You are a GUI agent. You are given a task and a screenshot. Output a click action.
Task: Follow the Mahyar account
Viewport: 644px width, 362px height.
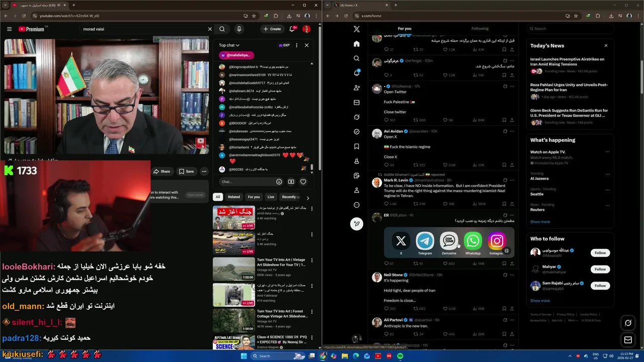pos(600,269)
